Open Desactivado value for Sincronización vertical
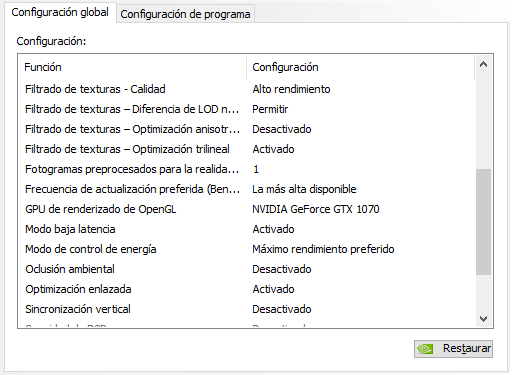This screenshot has height=375, width=512. pyautogui.click(x=282, y=309)
